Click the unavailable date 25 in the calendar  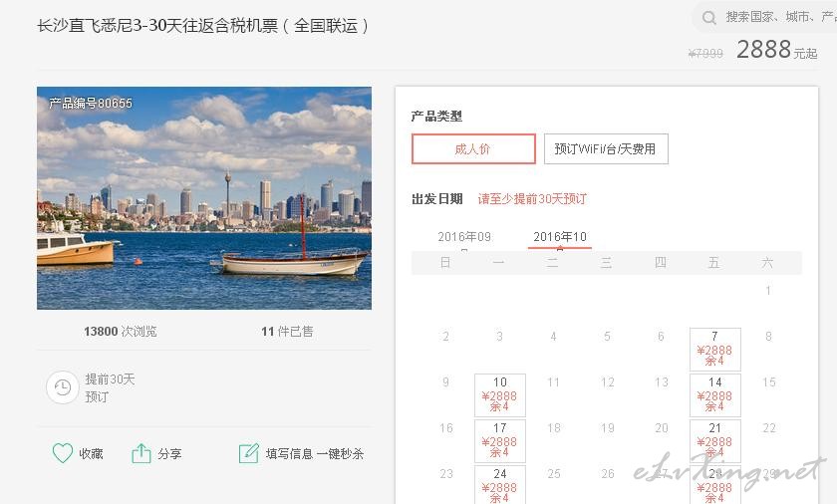(x=554, y=474)
